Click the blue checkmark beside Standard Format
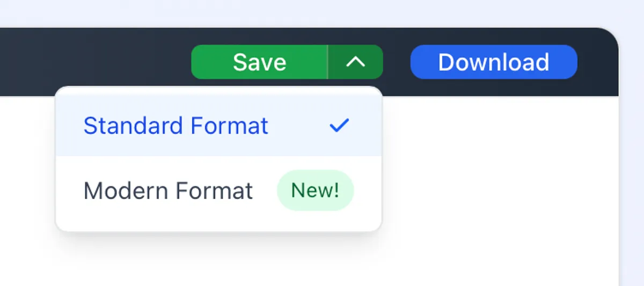 tap(339, 126)
